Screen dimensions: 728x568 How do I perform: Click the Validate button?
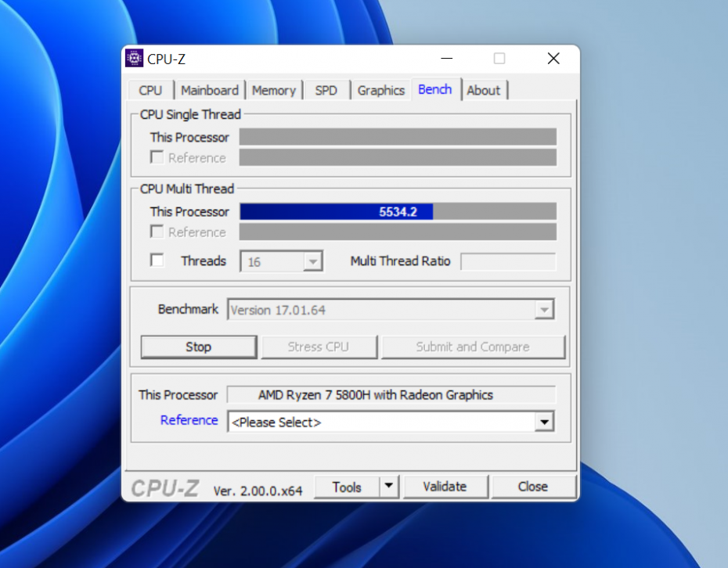tap(445, 487)
